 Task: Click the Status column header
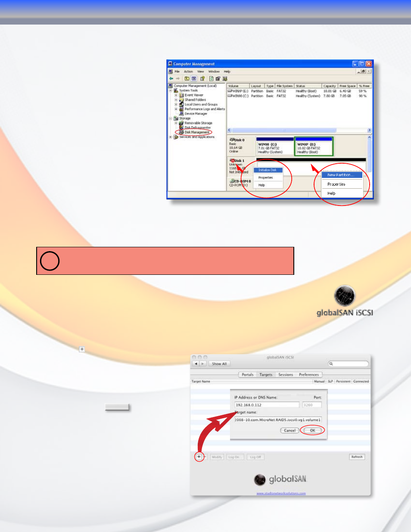coord(308,86)
